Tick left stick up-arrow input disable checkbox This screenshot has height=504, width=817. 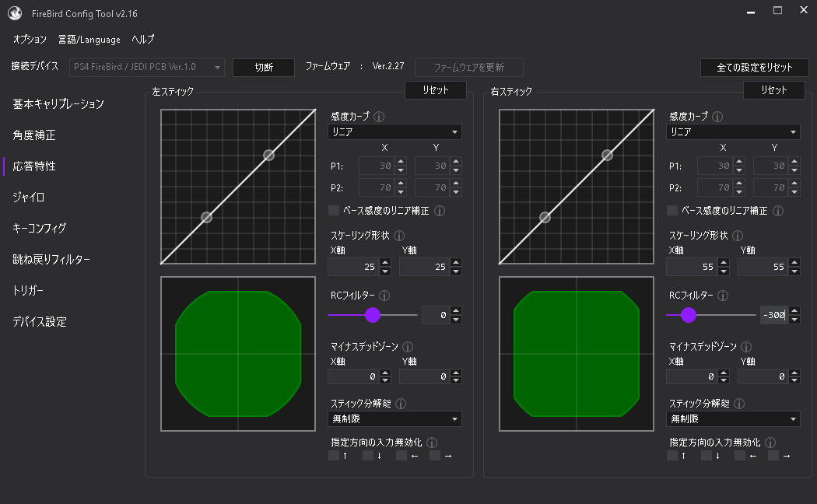tap(334, 456)
